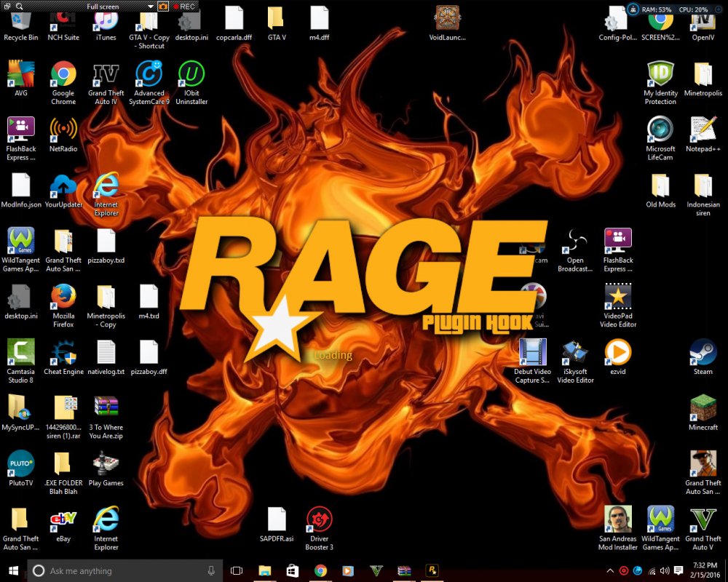Launch NCH Suite shortcut
728x582 pixels.
pos(63,27)
